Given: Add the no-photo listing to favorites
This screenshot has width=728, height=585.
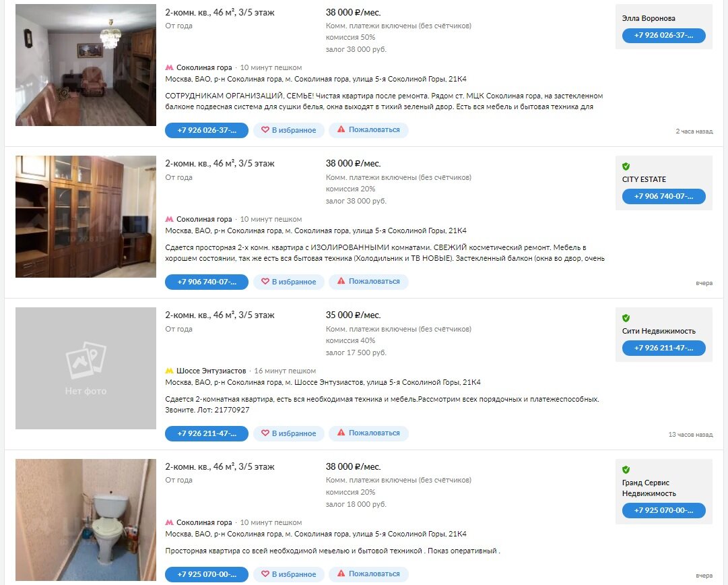Looking at the screenshot, I should 289,433.
